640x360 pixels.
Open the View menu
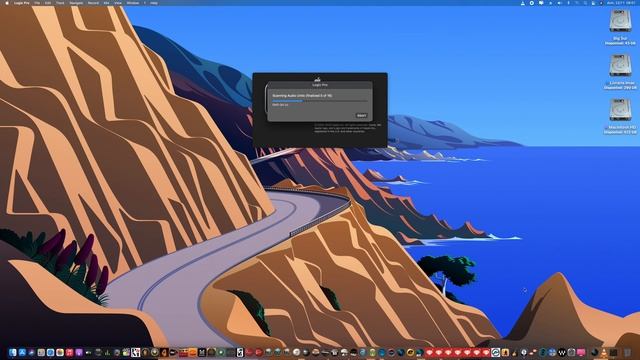point(118,3)
